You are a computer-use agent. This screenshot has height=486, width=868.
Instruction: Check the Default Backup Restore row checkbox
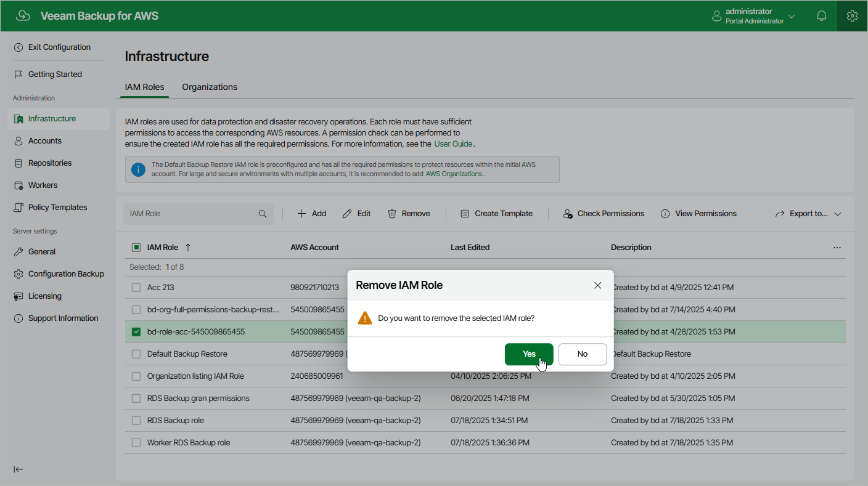coord(136,354)
